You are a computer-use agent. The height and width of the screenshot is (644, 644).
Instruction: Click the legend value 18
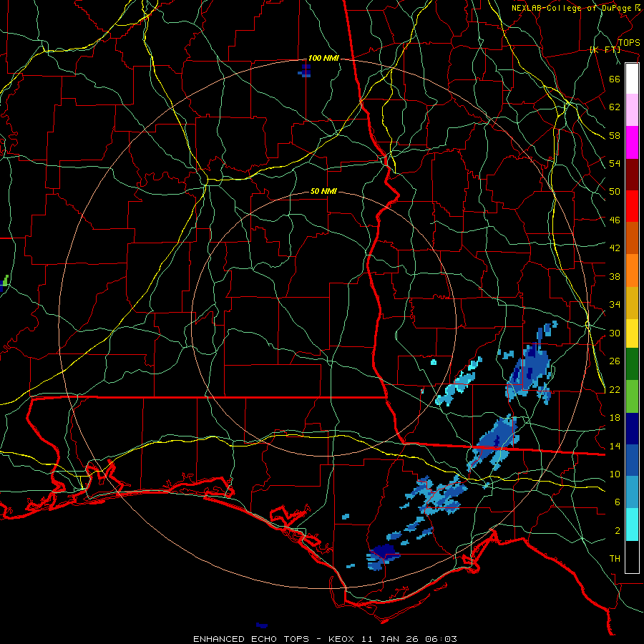[615, 418]
